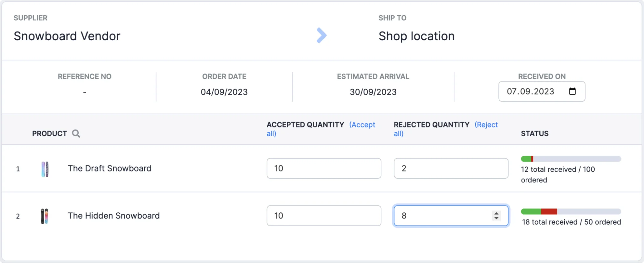Click the Snowboard Vendor supplier name

[67, 36]
